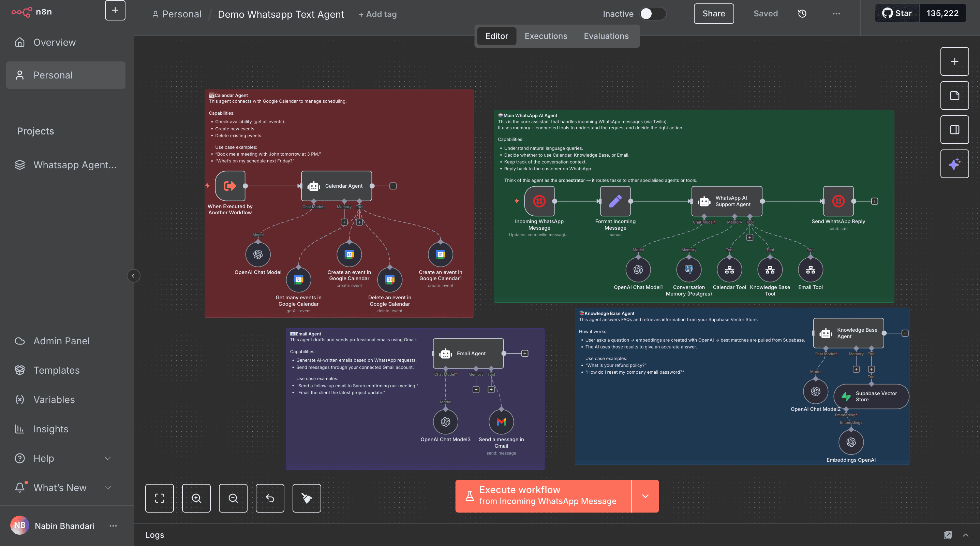Add node after Send WhatsApp Reply output

[x=875, y=201]
